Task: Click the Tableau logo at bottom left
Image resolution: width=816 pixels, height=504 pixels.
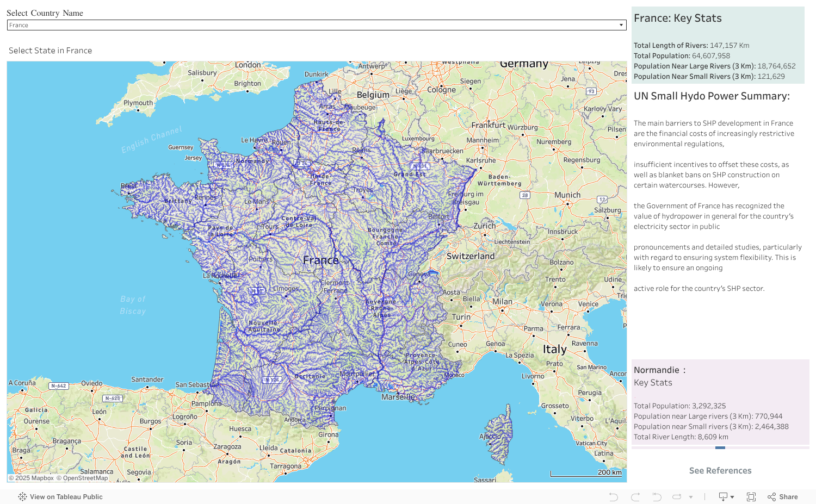Action: pyautogui.click(x=22, y=496)
